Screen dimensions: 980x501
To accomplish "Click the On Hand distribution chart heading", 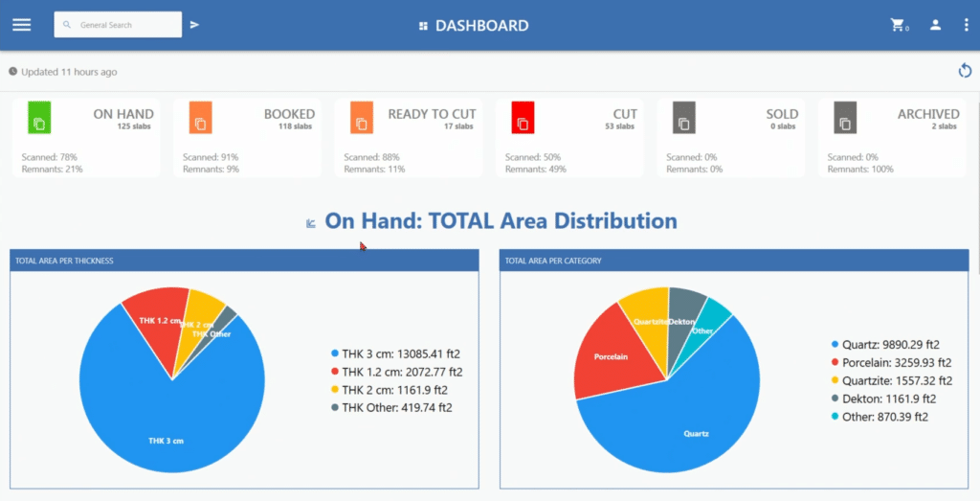I will pos(500,221).
